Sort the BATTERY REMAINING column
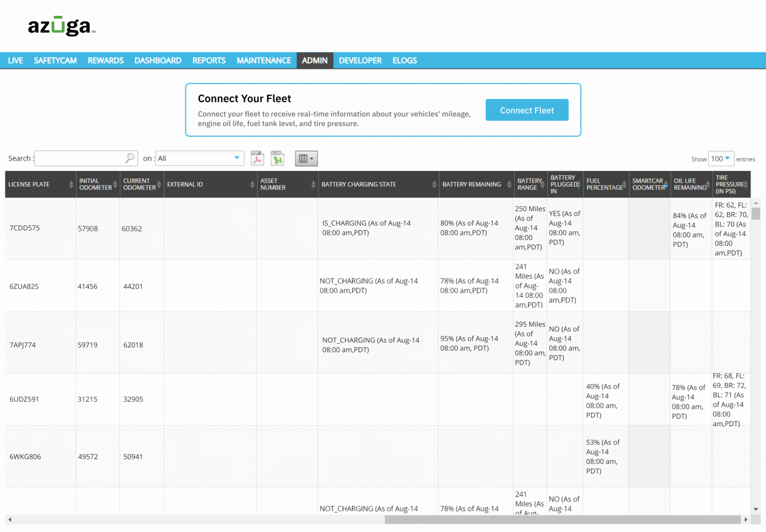 coord(509,184)
